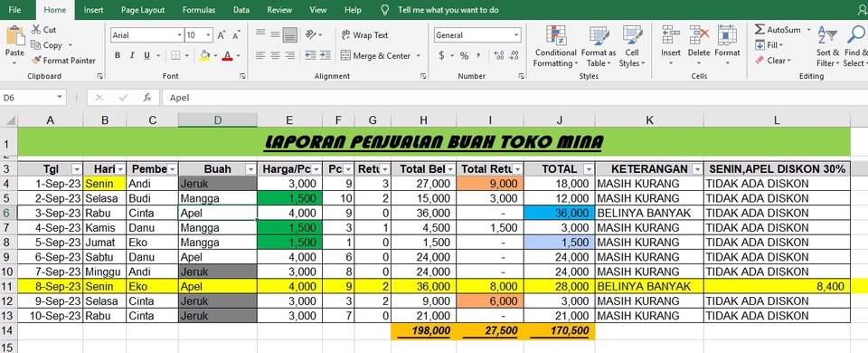
Task: Apply the Borders icon
Action: click(175, 55)
